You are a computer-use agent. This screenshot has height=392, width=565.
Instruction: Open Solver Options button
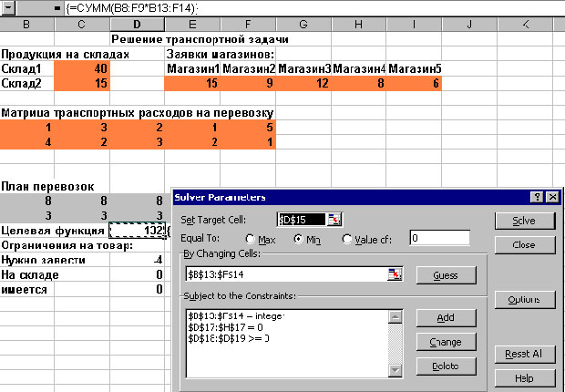[524, 300]
